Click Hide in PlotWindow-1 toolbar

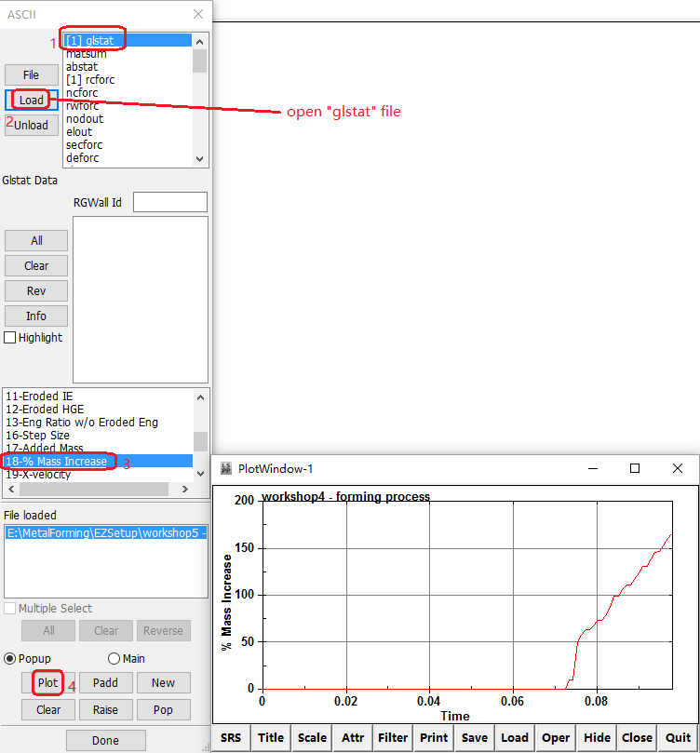[597, 737]
